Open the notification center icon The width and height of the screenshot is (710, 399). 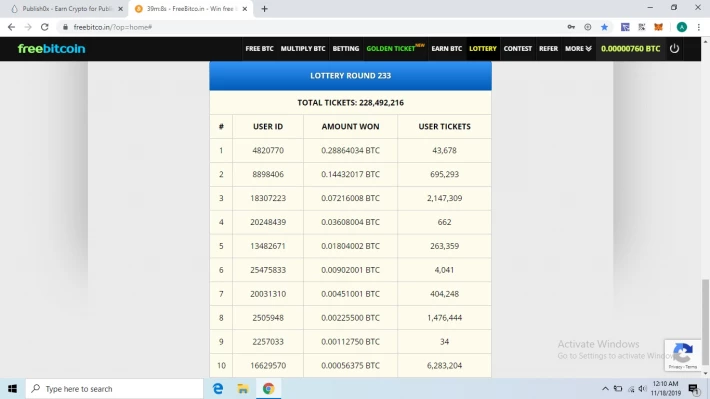click(x=693, y=389)
